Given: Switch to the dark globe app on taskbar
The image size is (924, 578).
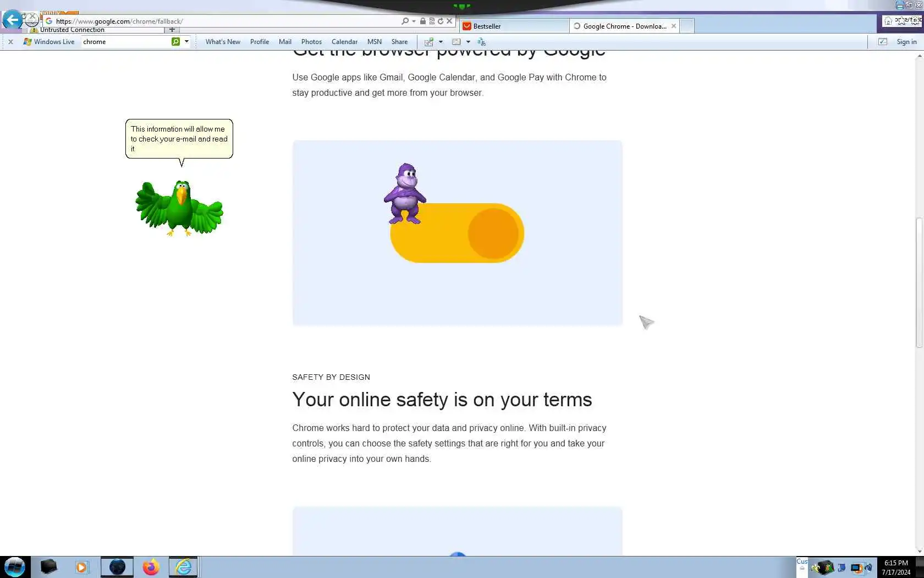Looking at the screenshot, I should [x=117, y=567].
